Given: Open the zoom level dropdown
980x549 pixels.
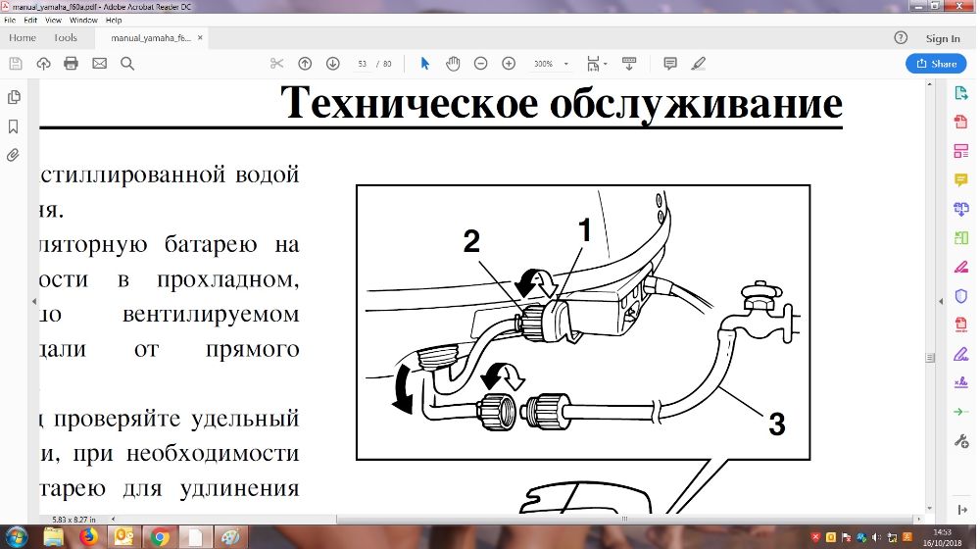Looking at the screenshot, I should click(551, 64).
